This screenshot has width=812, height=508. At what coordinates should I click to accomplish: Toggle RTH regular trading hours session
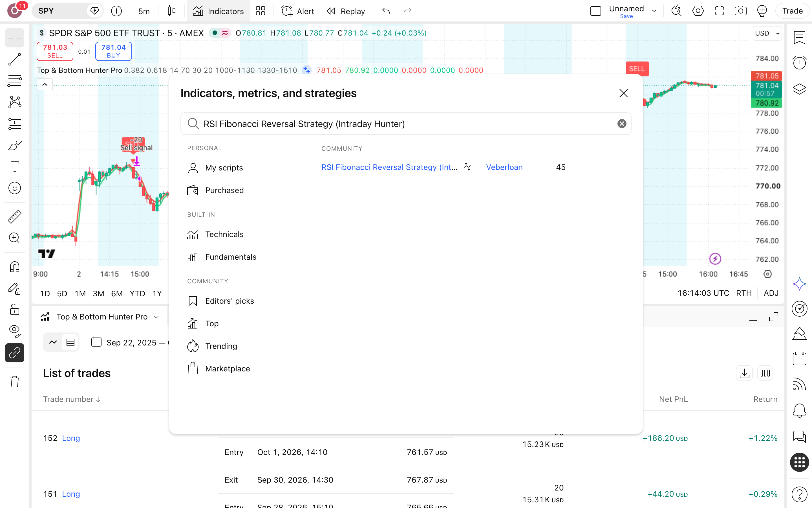(x=743, y=293)
